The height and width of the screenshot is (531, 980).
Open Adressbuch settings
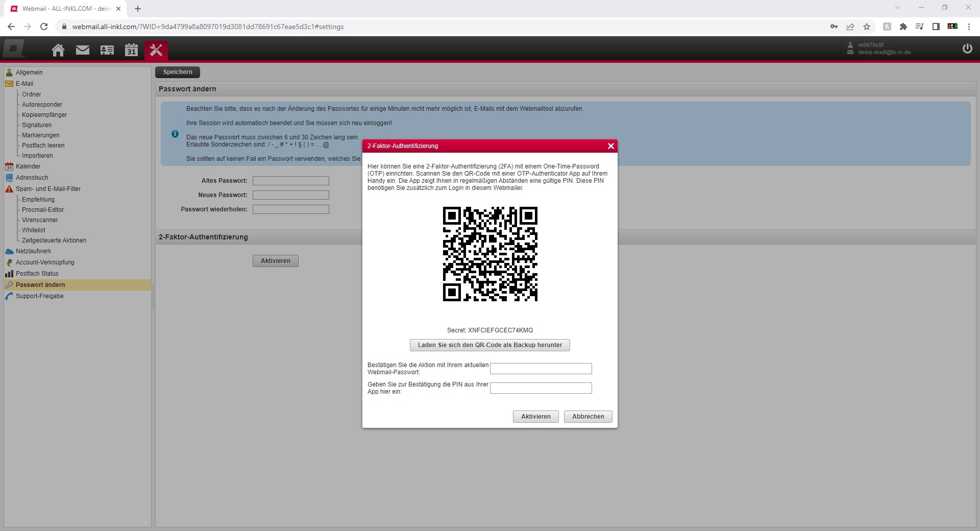(x=32, y=178)
